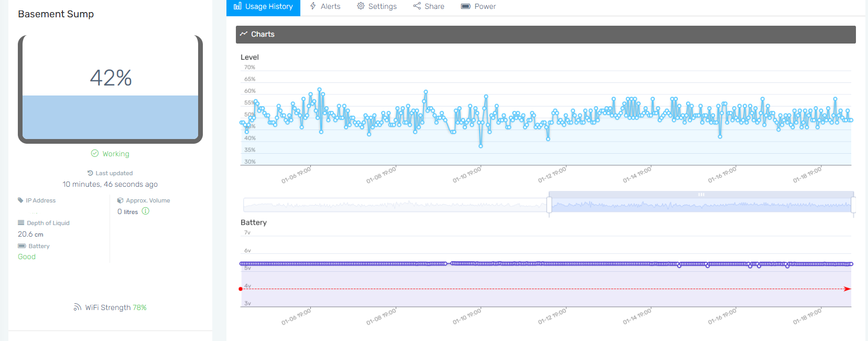Click the WiFi Strength signal icon
The width and height of the screenshot is (868, 341).
(78, 307)
